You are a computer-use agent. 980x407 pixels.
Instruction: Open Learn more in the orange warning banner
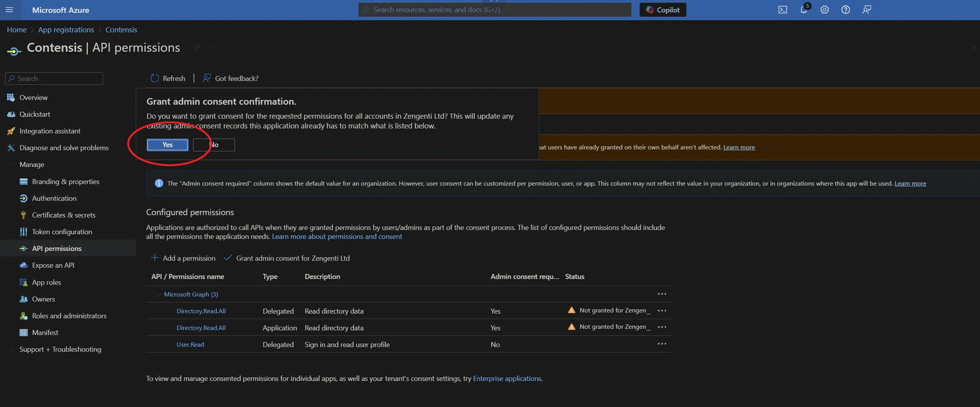click(739, 147)
